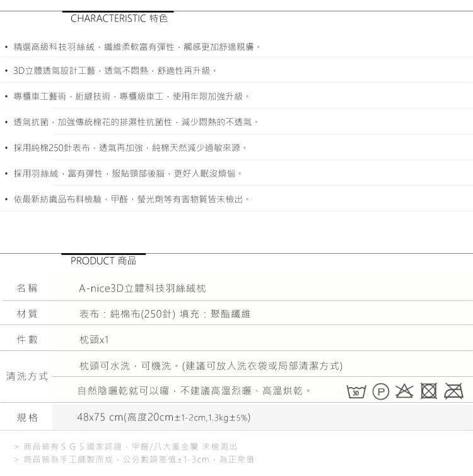Select the CHARACTERISTIC 特色 section heading
This screenshot has width=473, height=476.
tap(119, 19)
